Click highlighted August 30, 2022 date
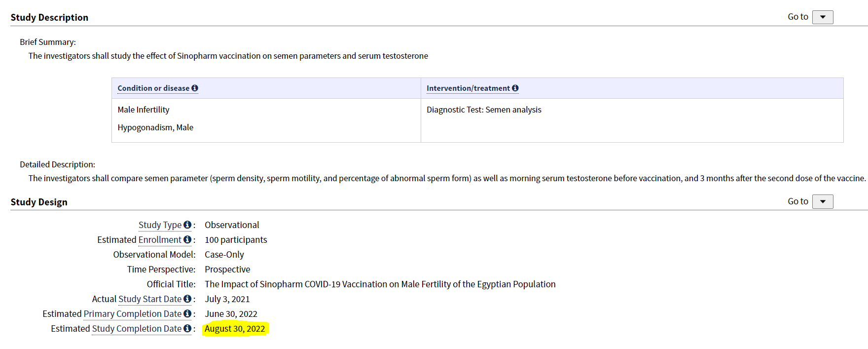The height and width of the screenshot is (349, 868). point(235,329)
